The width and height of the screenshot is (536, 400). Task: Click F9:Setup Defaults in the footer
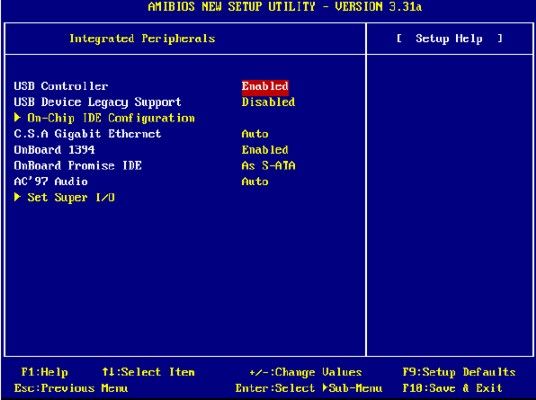pos(459,372)
